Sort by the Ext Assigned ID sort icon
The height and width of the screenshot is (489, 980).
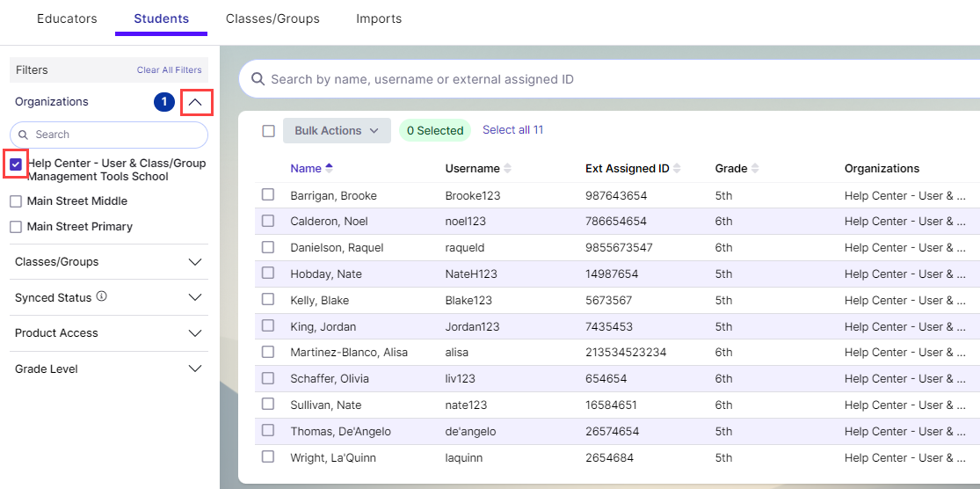[x=677, y=168]
